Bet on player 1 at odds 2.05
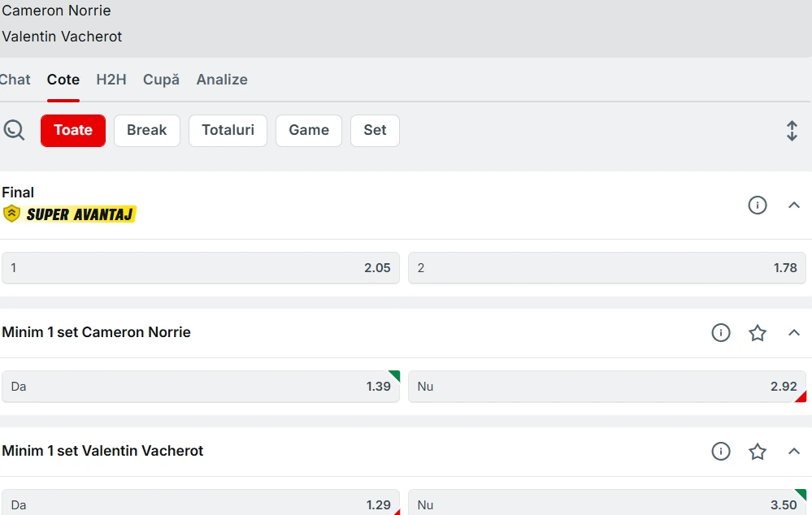This screenshot has height=515, width=812. tap(201, 268)
